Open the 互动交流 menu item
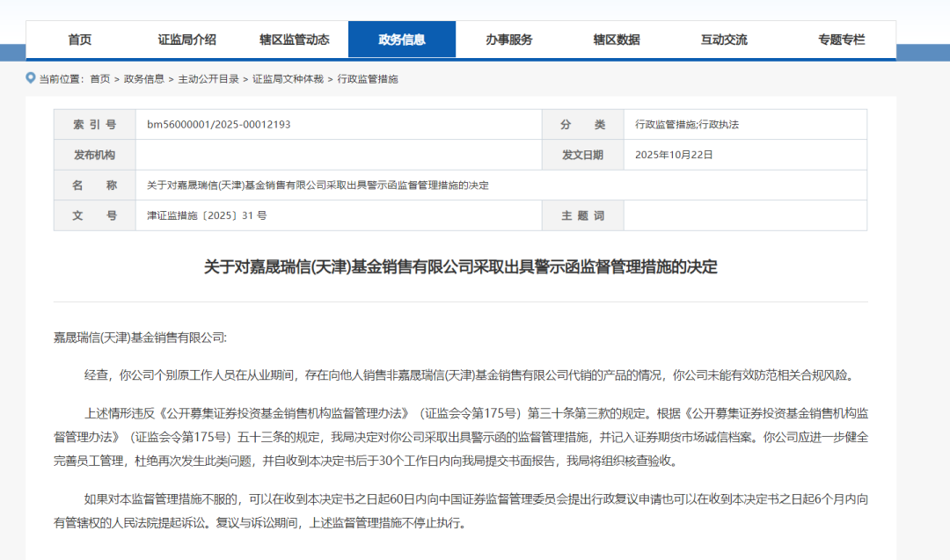 point(724,40)
